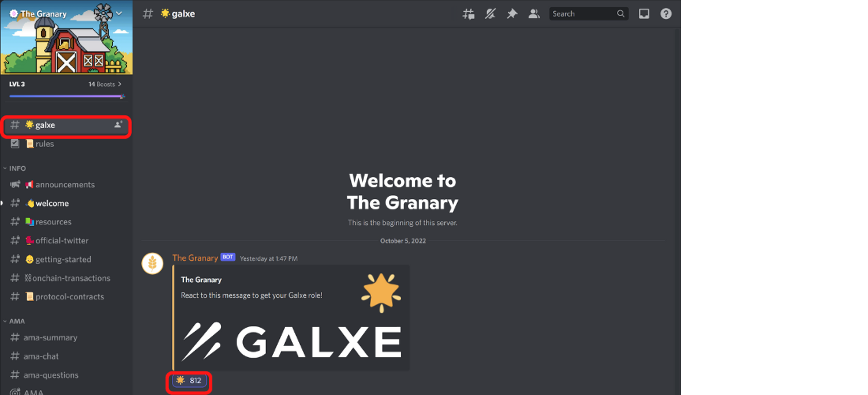
Task: Click the server boost progress bar
Action: (66, 96)
